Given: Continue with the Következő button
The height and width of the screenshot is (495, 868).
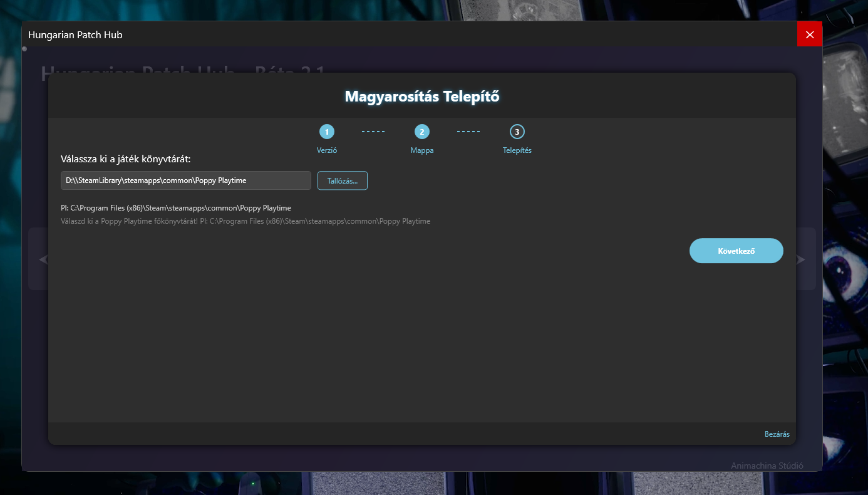Looking at the screenshot, I should coord(736,251).
